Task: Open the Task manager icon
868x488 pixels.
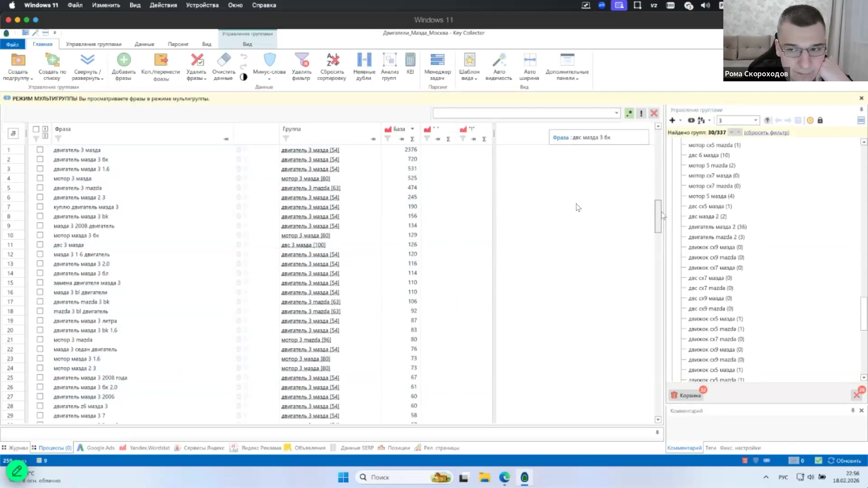Action: (437, 60)
